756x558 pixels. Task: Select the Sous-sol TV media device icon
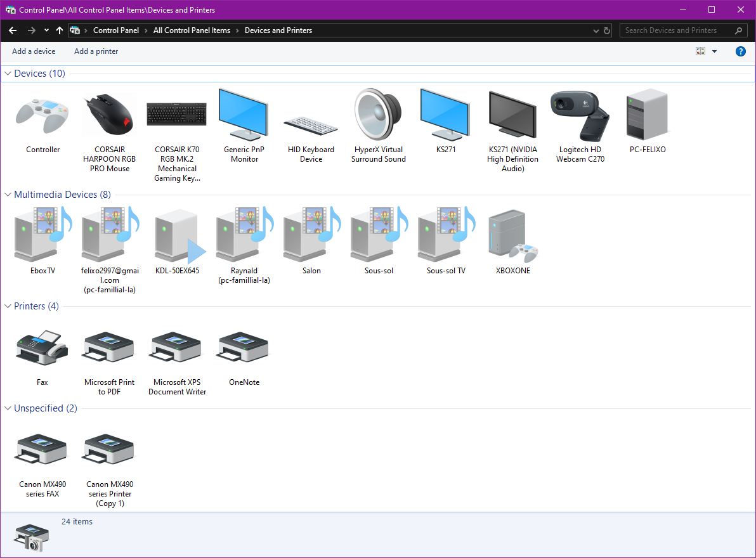tap(446, 234)
